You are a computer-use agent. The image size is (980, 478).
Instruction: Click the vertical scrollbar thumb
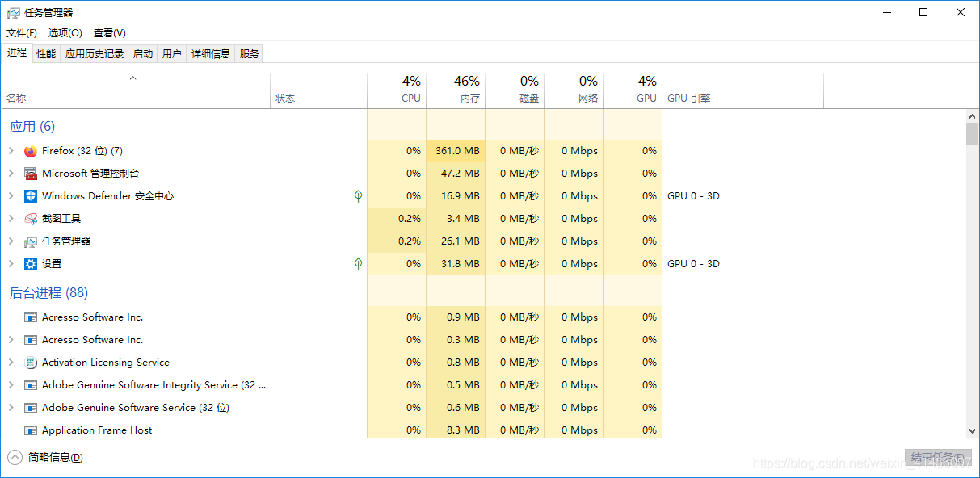pyautogui.click(x=972, y=134)
